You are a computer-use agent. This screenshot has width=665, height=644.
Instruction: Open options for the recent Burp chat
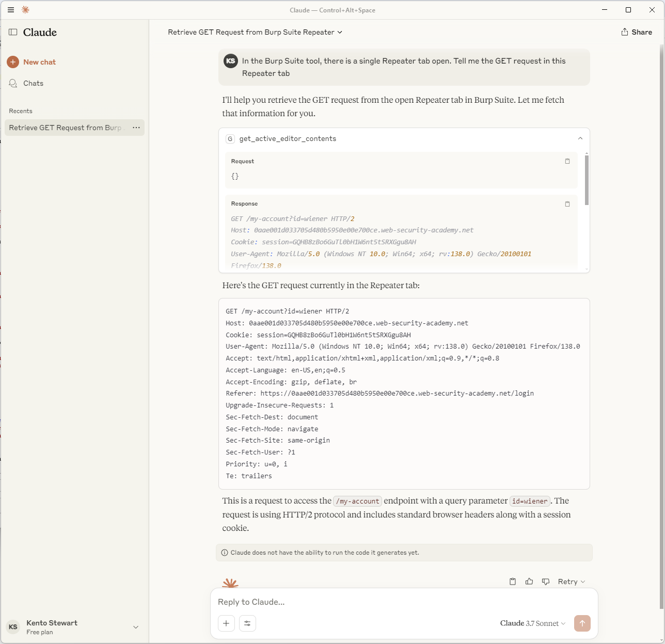136,128
